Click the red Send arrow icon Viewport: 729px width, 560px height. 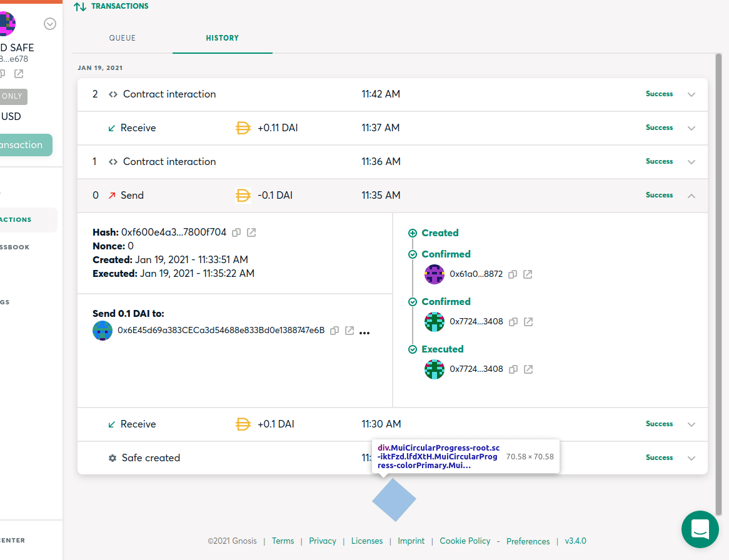112,196
